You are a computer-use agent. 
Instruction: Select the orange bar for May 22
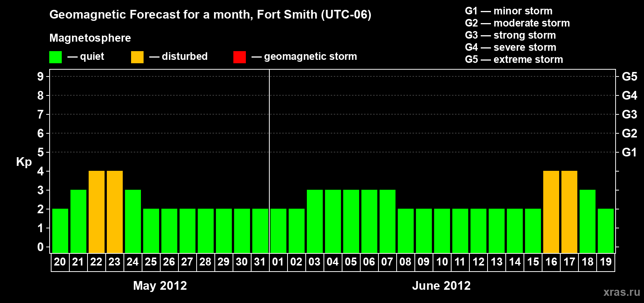coord(97,212)
